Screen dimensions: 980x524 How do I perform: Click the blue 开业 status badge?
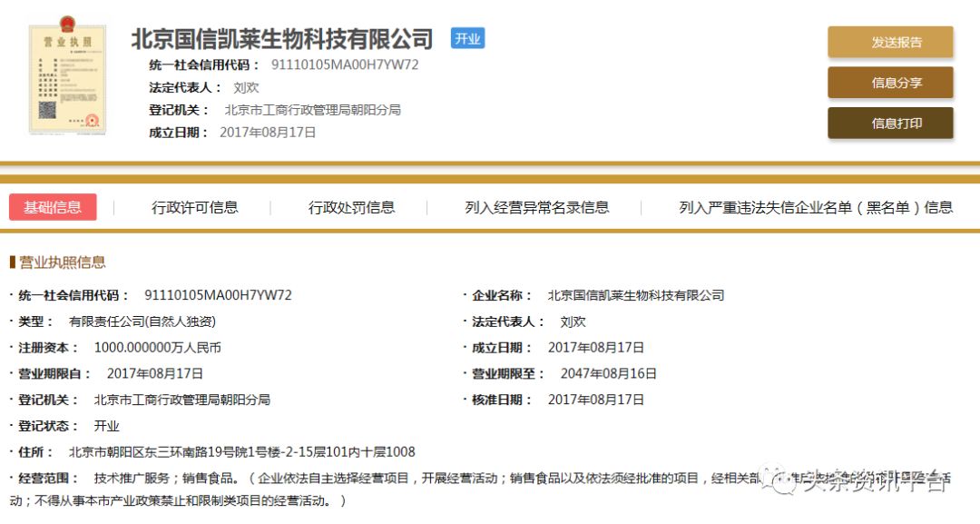coord(468,38)
